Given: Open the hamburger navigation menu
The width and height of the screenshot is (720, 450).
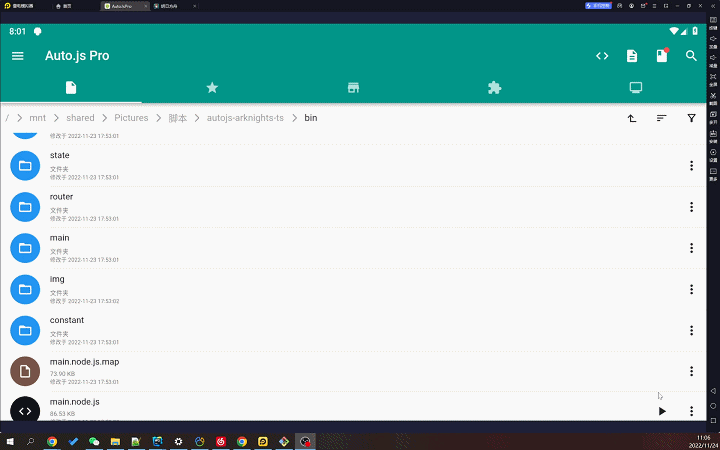Looking at the screenshot, I should coord(17,56).
